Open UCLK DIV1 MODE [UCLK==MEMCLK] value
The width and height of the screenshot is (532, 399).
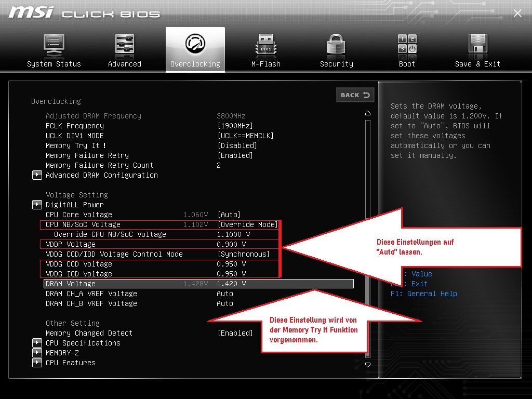(246, 136)
